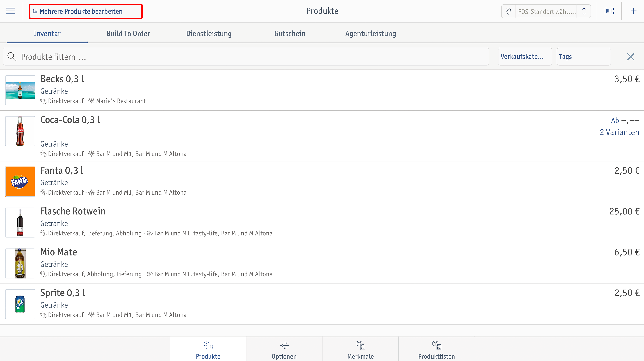Click location icon in Sprite row
This screenshot has height=361, width=644.
[x=92, y=315]
